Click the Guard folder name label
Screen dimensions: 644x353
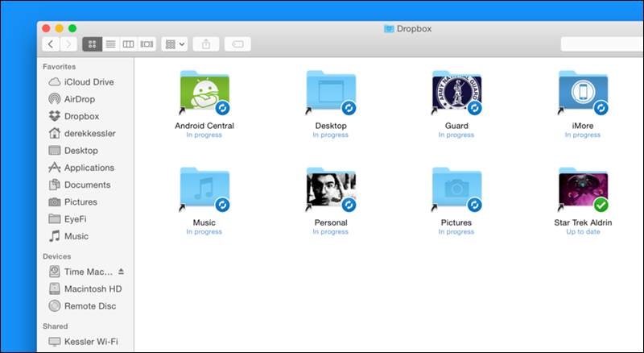[x=456, y=126]
